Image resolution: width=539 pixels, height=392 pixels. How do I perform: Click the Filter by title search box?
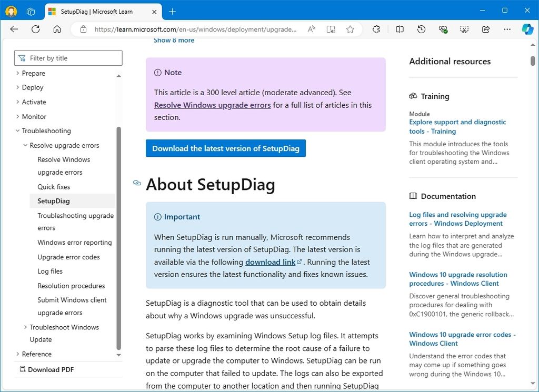(68, 57)
